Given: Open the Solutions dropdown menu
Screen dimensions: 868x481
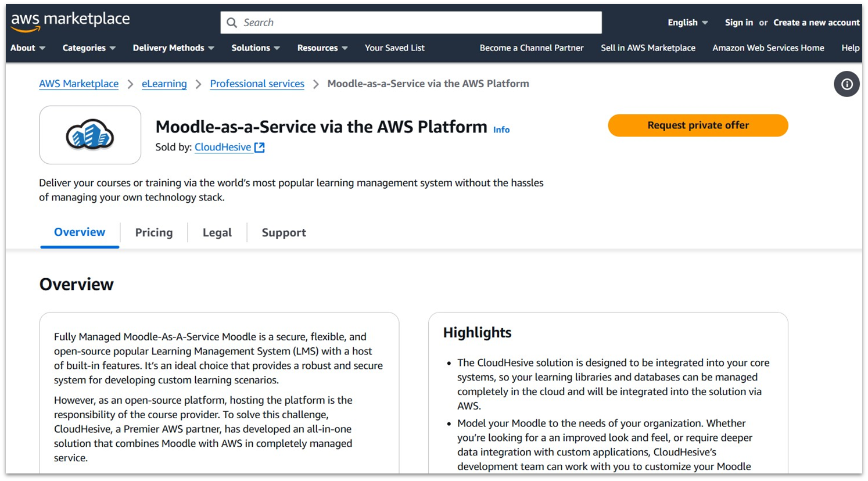Looking at the screenshot, I should (x=256, y=48).
